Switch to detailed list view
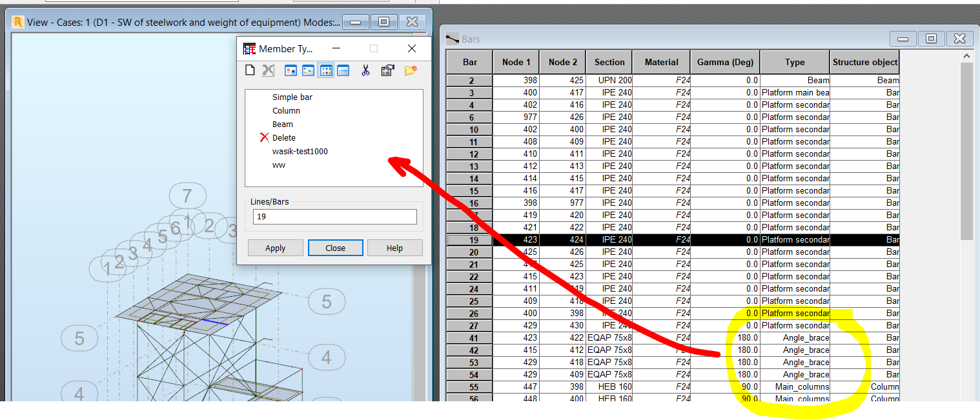Viewport: 980px width, 420px height. pos(344,70)
